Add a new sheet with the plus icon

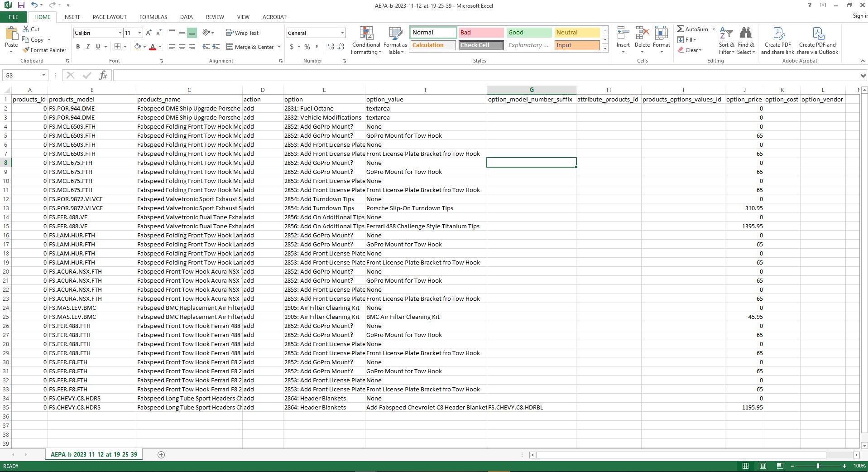(x=161, y=454)
